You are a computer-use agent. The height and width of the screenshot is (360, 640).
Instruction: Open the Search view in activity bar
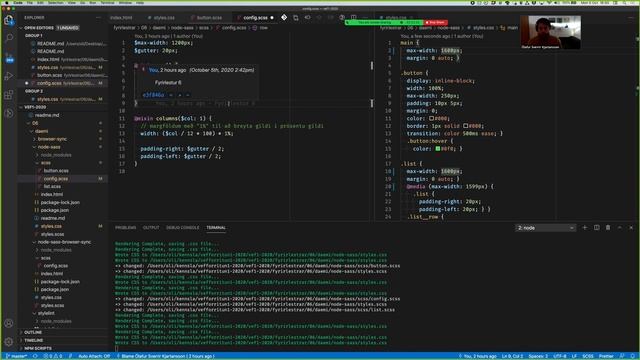point(9,38)
